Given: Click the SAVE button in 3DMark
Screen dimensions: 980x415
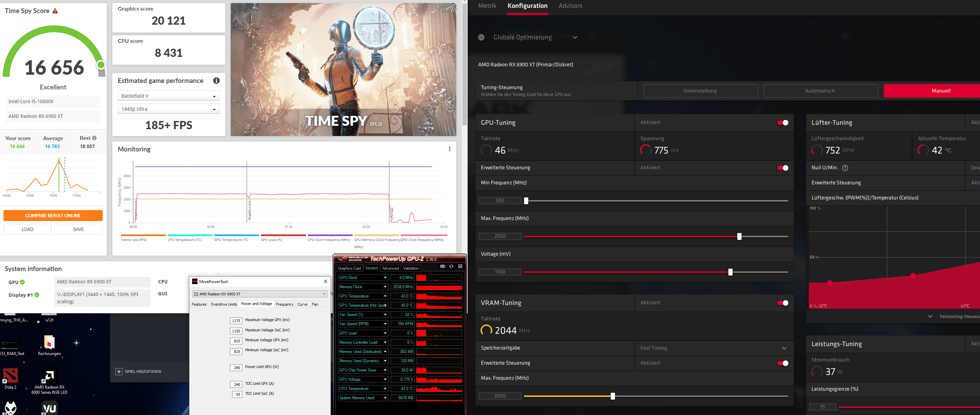Looking at the screenshot, I should 78,229.
